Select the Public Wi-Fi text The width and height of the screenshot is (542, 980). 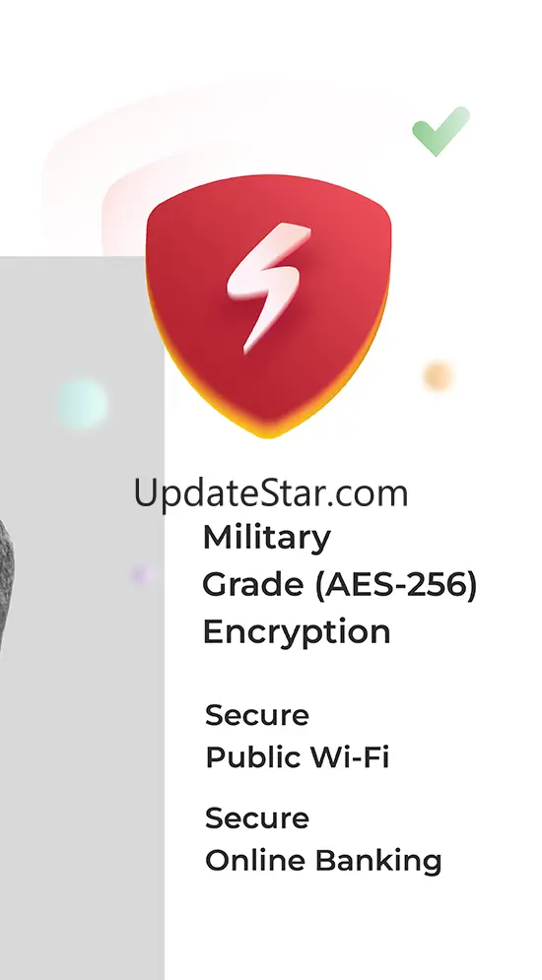(x=298, y=756)
